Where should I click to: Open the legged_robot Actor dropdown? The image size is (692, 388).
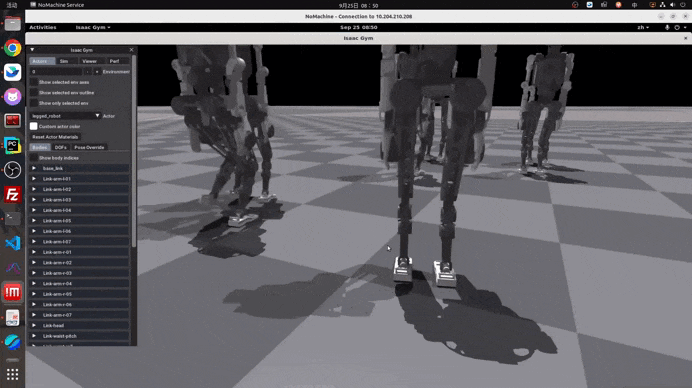tap(65, 116)
